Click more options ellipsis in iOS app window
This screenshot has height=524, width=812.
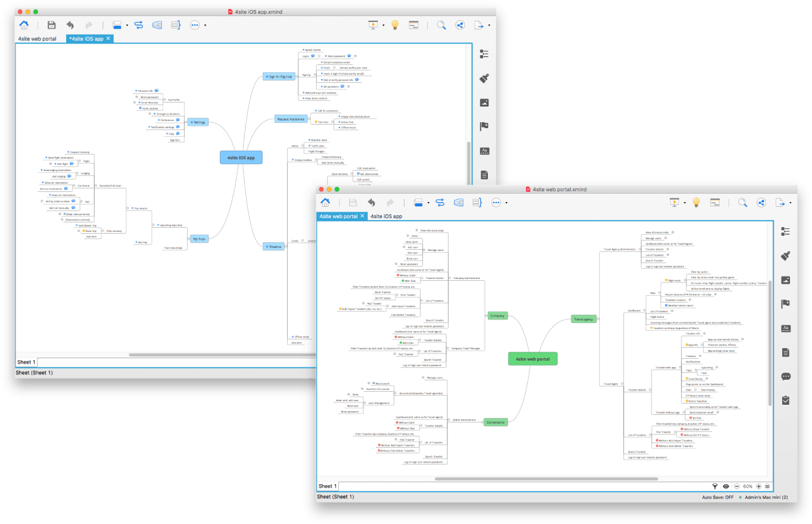coord(195,25)
